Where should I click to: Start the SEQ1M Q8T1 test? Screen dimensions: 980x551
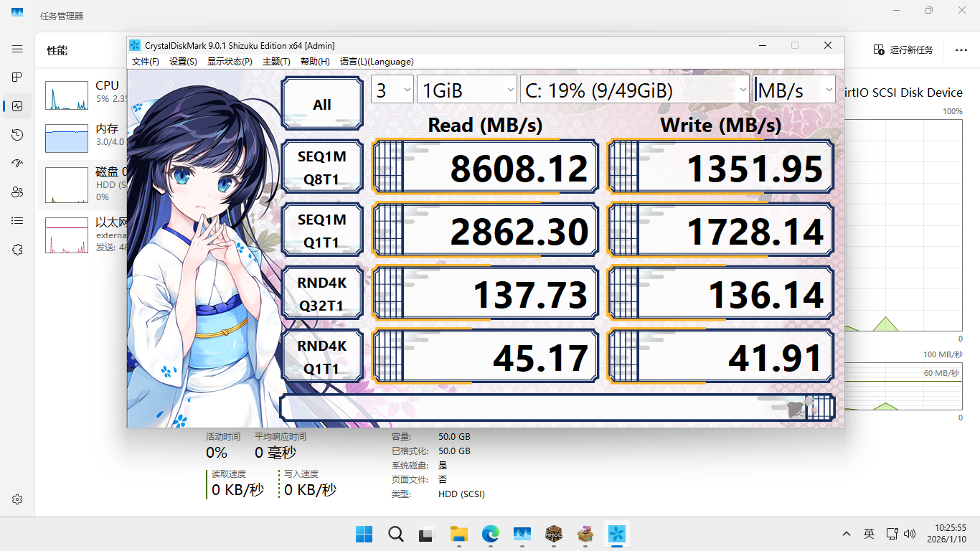pos(322,168)
